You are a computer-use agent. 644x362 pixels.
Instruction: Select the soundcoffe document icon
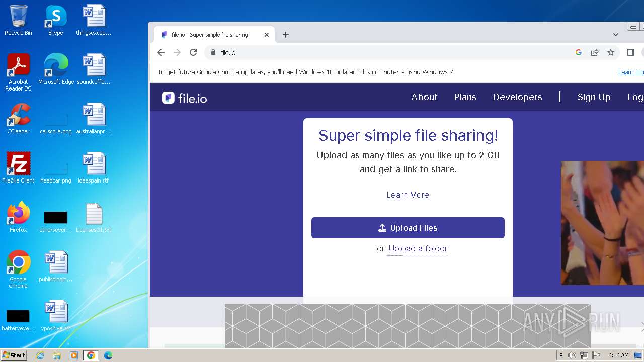pos(94,69)
